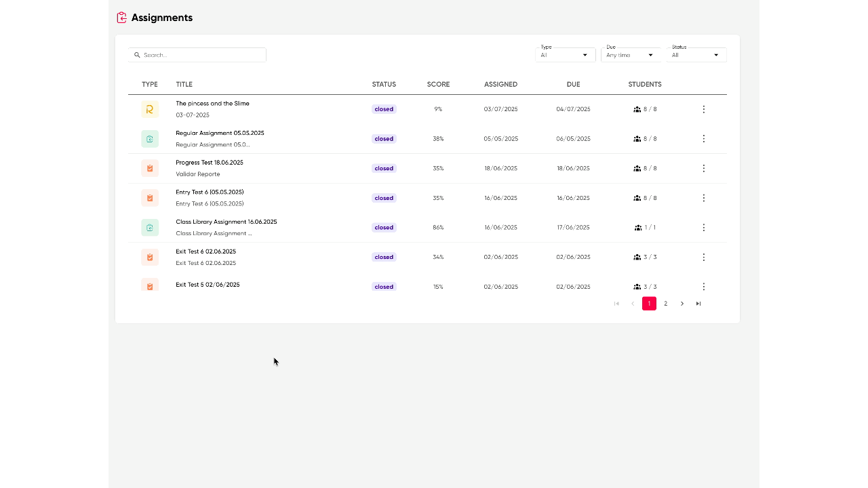Expand the Status filter dropdown
This screenshot has height=488, width=868.
[696, 55]
